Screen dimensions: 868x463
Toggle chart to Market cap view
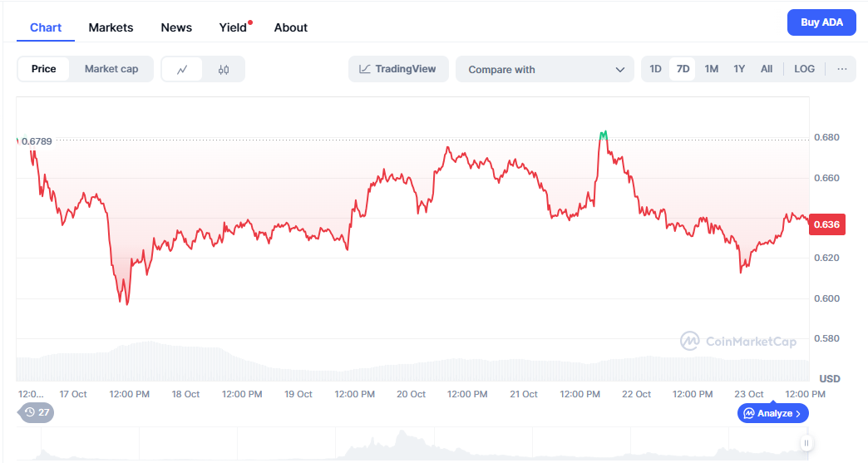pyautogui.click(x=111, y=69)
